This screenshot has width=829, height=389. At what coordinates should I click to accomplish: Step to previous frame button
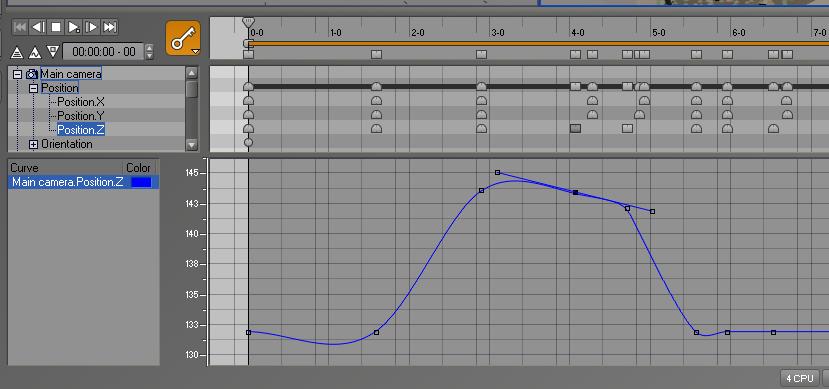coord(38,27)
